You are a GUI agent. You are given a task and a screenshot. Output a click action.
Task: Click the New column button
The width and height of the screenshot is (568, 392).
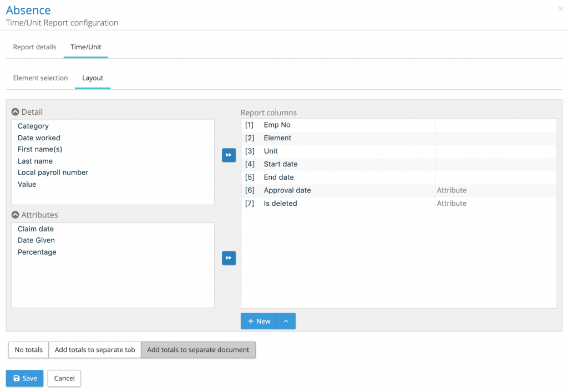[x=258, y=322]
